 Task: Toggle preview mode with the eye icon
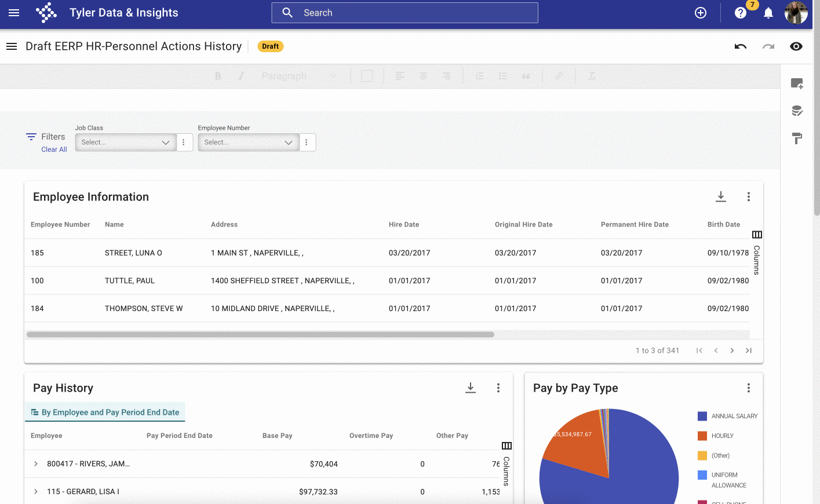coord(796,46)
